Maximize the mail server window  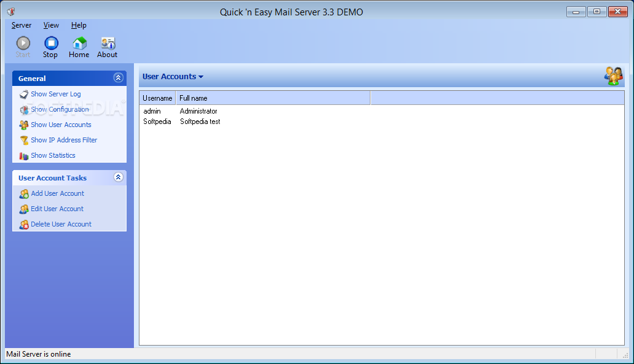point(597,12)
